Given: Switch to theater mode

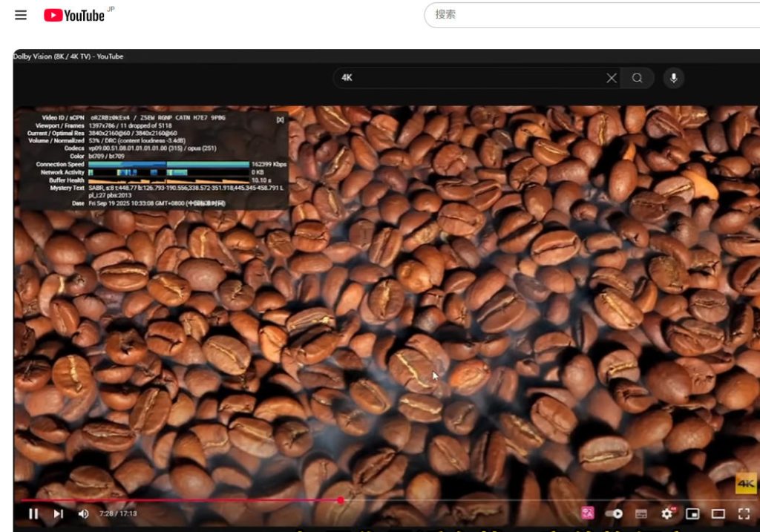Looking at the screenshot, I should point(718,513).
